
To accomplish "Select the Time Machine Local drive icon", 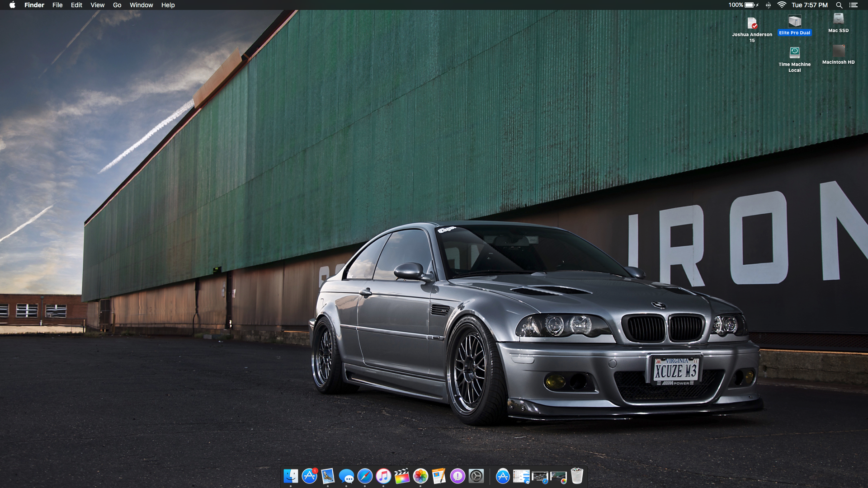I will pos(795,53).
